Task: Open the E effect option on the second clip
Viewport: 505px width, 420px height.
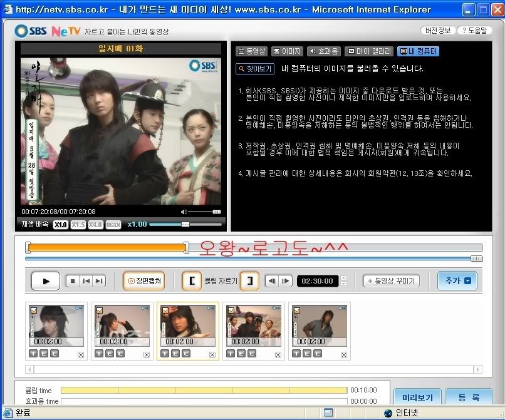Action: [110, 354]
